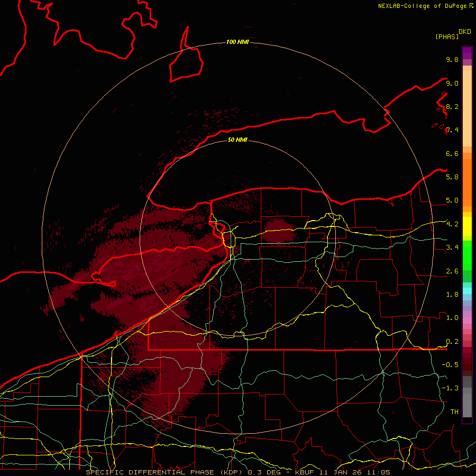Viewport: 476px width, 476px height.
Task: Click the DKD product code label
Action: 465,32
